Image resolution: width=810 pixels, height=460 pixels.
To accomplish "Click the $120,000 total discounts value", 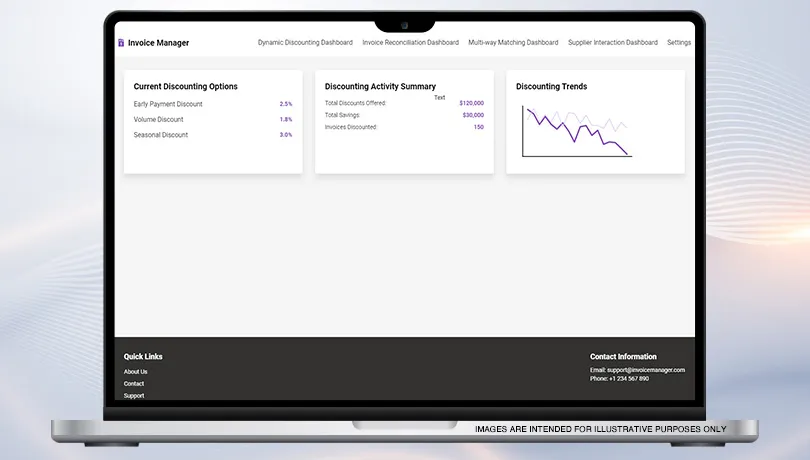I will (x=471, y=103).
